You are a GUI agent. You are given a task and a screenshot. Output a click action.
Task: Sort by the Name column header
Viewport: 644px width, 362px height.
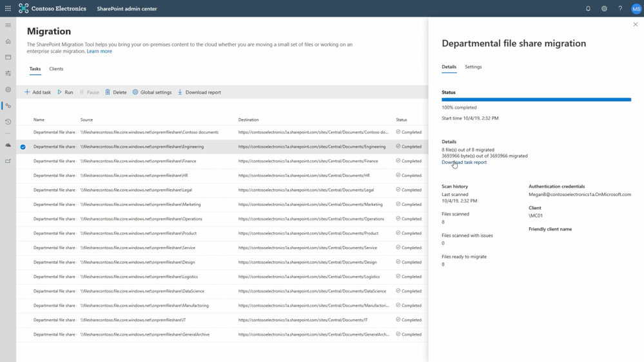[x=39, y=119]
